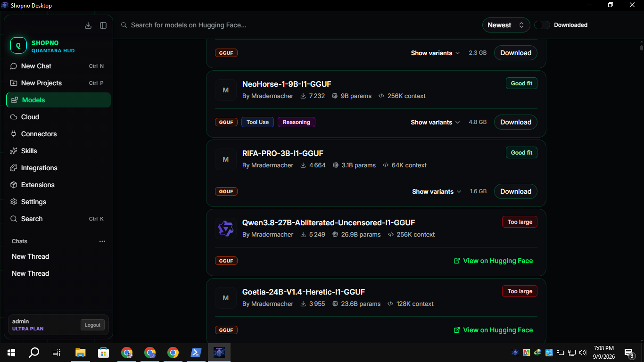644x362 pixels.
Task: Open Integrations from the sidebar
Action: point(58,168)
